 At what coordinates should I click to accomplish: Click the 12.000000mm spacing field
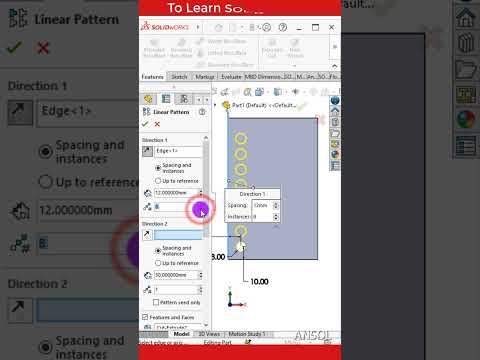tap(176, 193)
